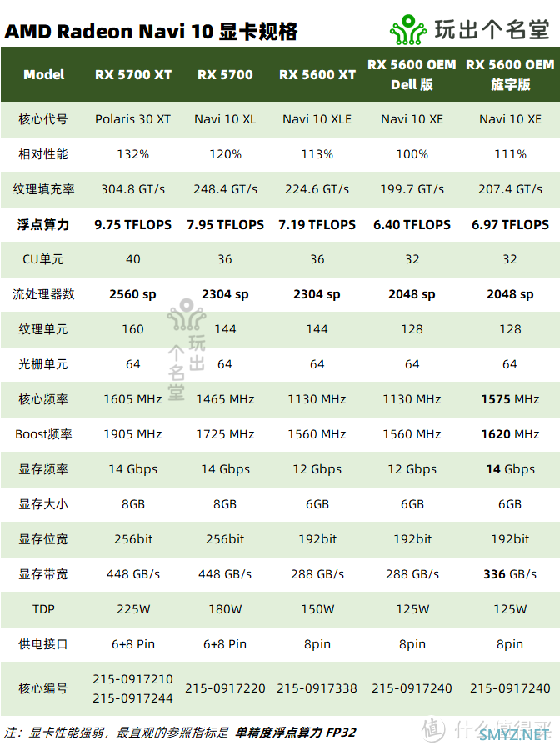Click the 2560 sp cell
The image size is (560, 751).
132,294
